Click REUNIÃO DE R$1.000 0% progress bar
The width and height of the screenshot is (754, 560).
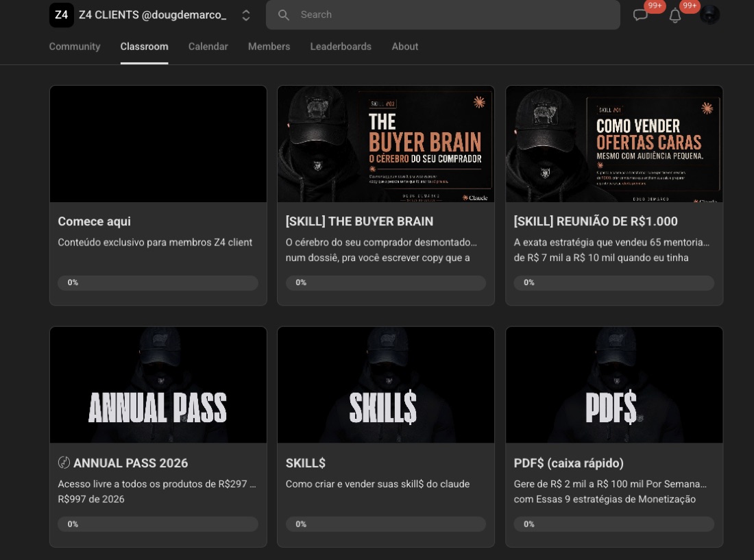pyautogui.click(x=613, y=282)
